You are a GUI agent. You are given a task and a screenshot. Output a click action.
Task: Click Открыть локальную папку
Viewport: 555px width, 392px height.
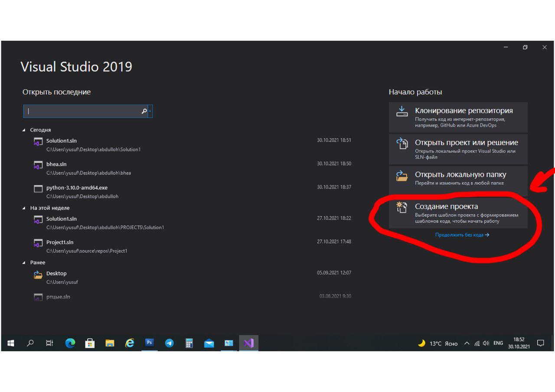pos(458,180)
